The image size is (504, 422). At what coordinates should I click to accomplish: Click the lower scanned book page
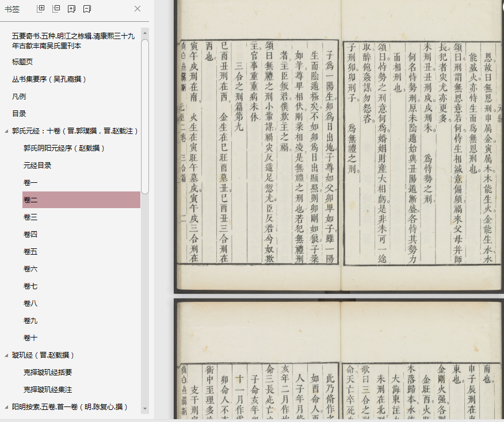pyautogui.click(x=339, y=359)
